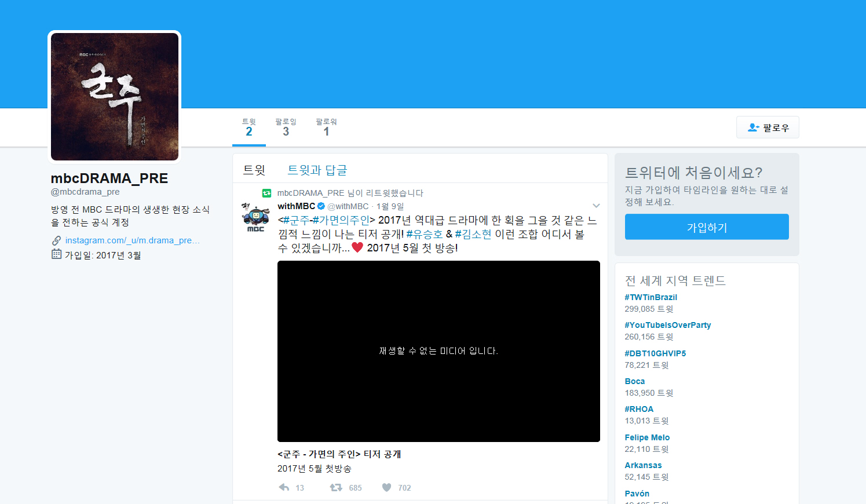
Task: Open the 팔로잉 following tab showing 3
Action: (286, 128)
